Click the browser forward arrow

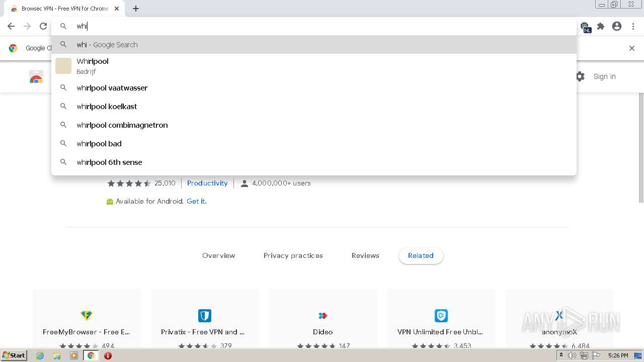click(x=27, y=26)
